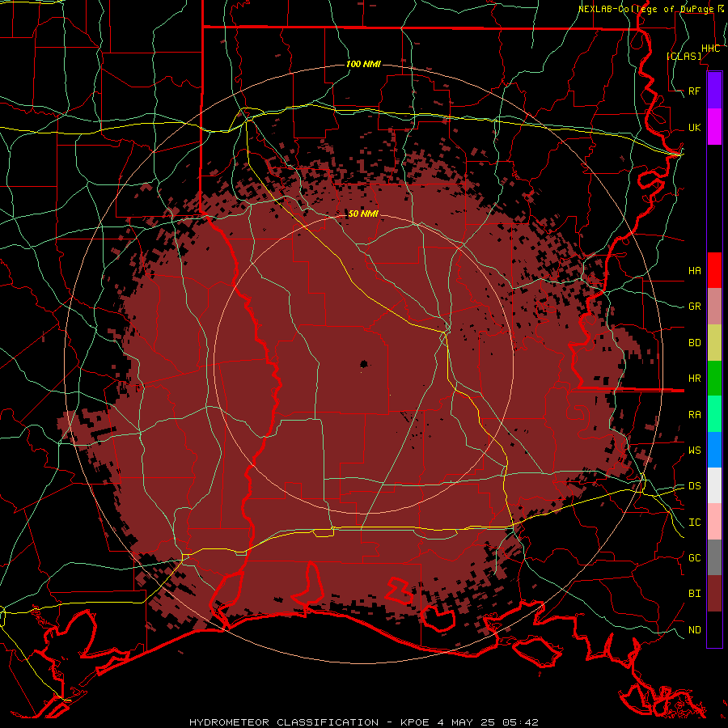Click the '50 NMI' range ring label
Viewport: 728px width, 728px height.
coord(363,214)
